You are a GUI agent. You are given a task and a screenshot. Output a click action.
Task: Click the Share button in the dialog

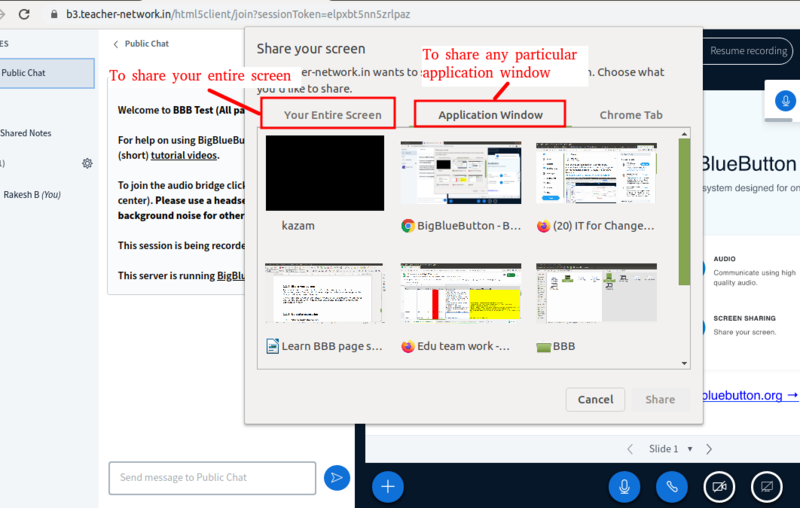pyautogui.click(x=660, y=399)
